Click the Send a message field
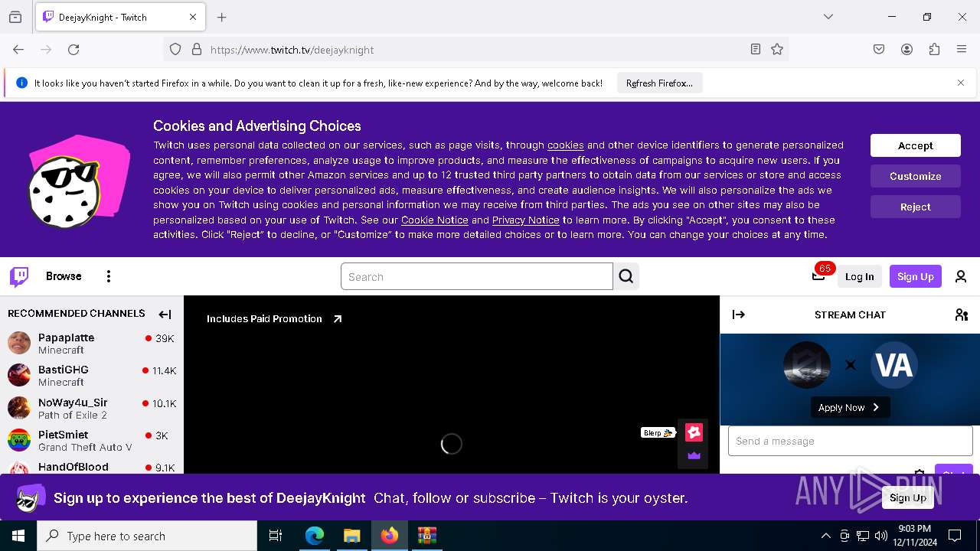The image size is (980, 551). [x=850, y=441]
